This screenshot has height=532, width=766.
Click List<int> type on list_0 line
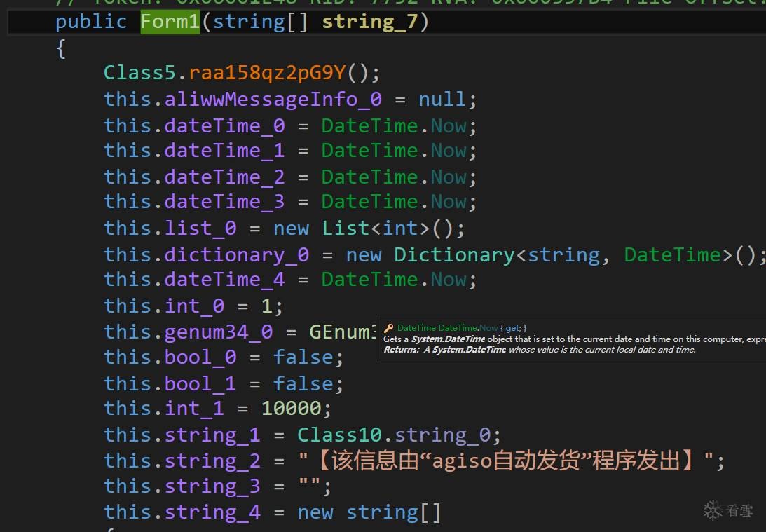(375, 228)
